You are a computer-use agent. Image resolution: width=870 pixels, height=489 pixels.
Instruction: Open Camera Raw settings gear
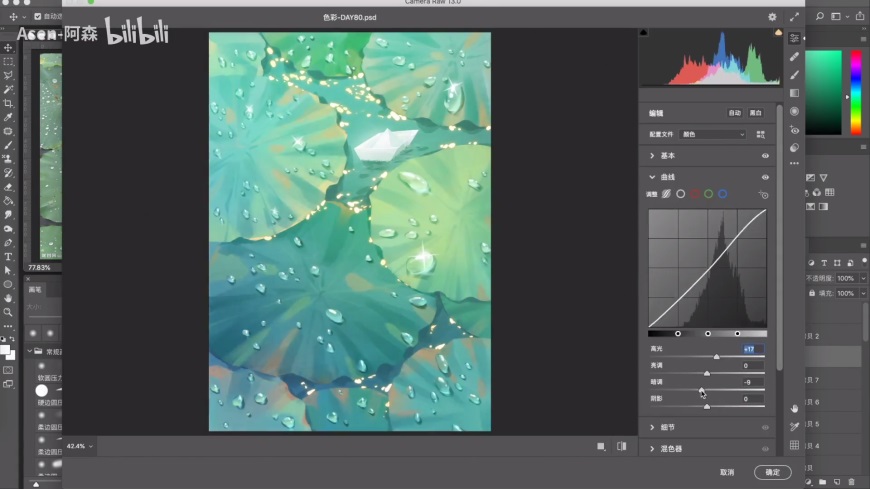pyautogui.click(x=772, y=17)
